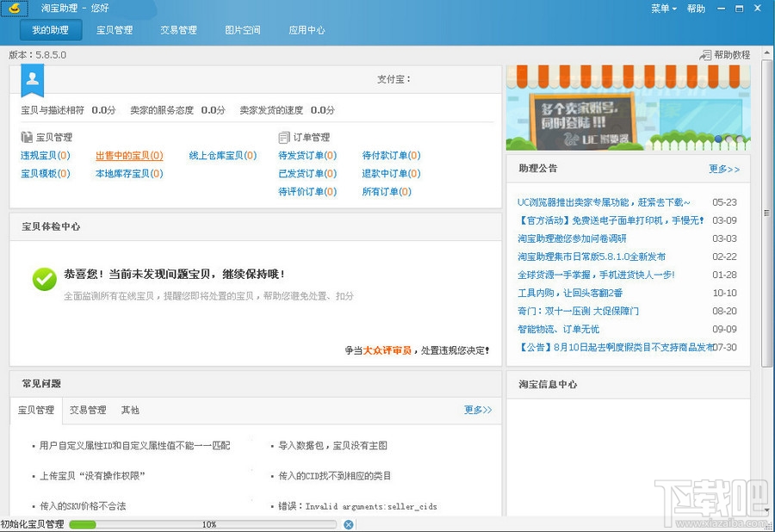Click the Taobao Assistant logo icon
This screenshot has width=775, height=532.
tap(15, 9)
